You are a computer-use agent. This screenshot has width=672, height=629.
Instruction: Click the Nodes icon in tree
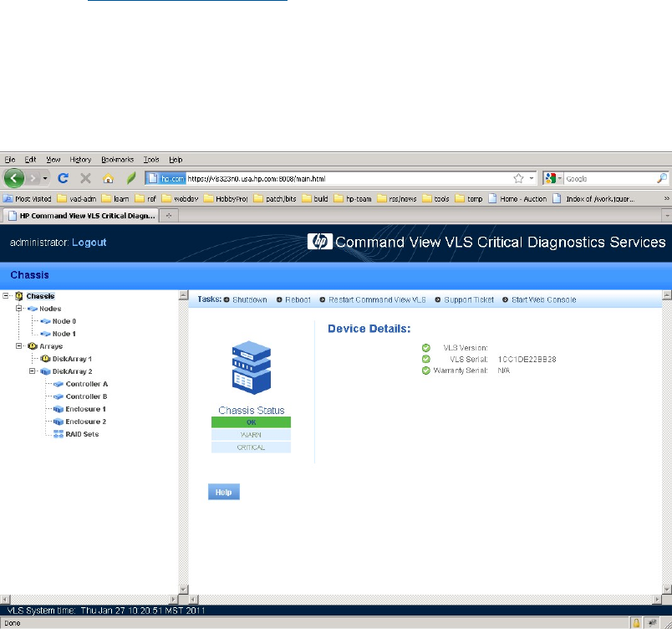pos(32,309)
